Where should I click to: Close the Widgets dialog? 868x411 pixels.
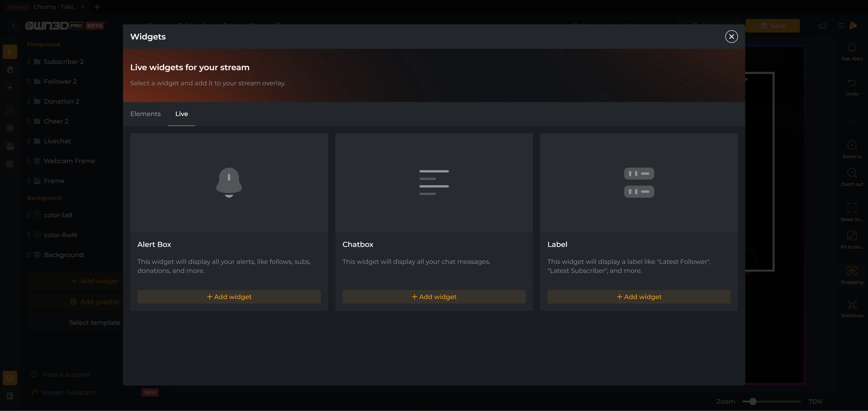tap(731, 37)
